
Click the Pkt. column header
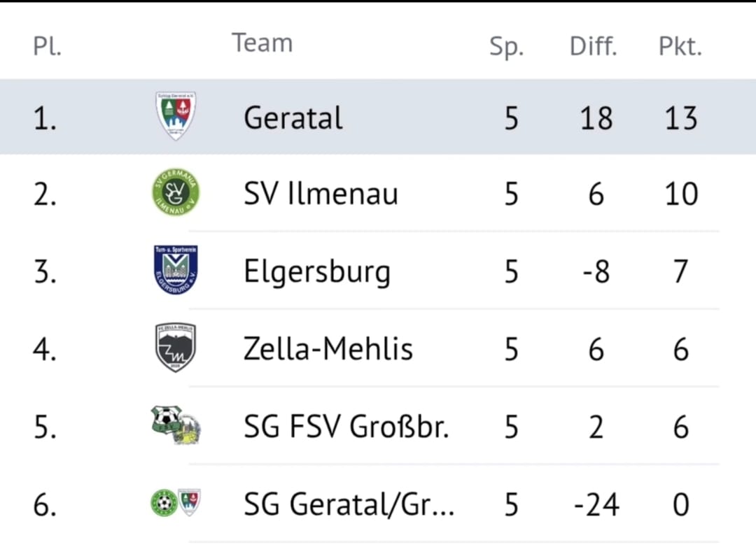pyautogui.click(x=680, y=47)
